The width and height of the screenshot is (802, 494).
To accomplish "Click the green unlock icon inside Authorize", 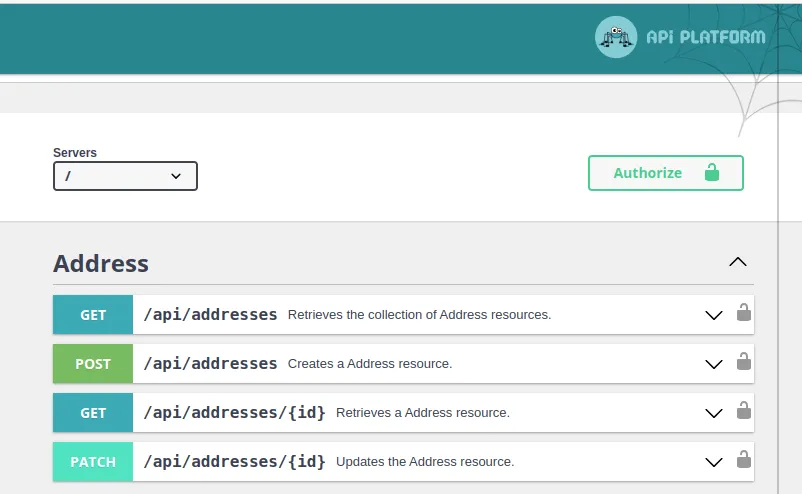I will [x=711, y=172].
